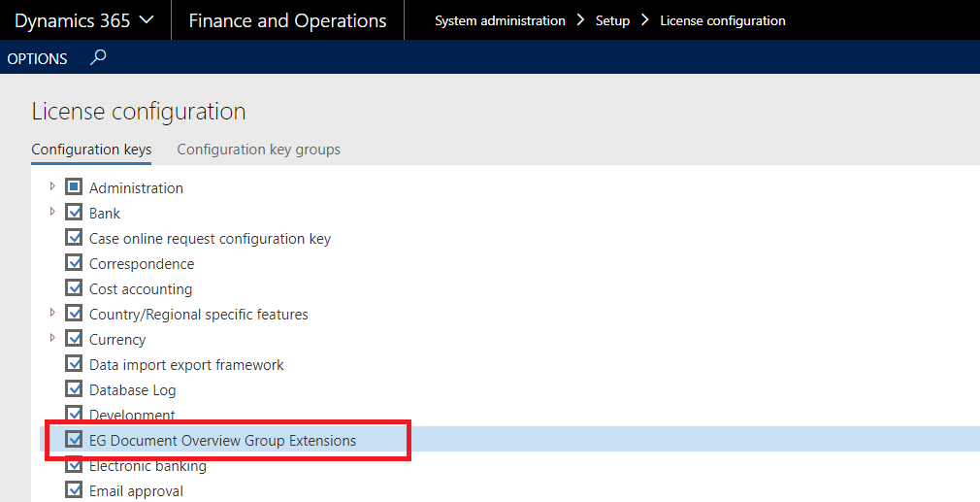Image resolution: width=980 pixels, height=502 pixels.
Task: Uncheck the Electronic banking checkbox
Action: click(74, 465)
